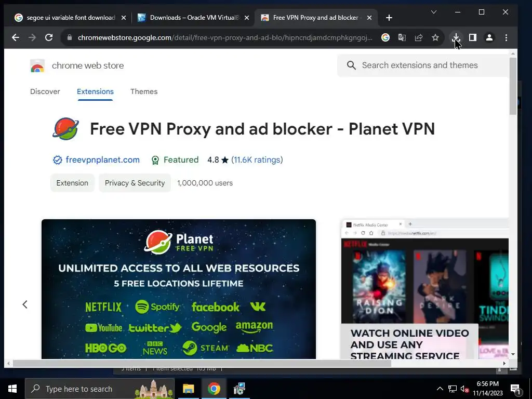Show previous screenshot in carousel
This screenshot has height=399, width=532.
pyautogui.click(x=25, y=304)
